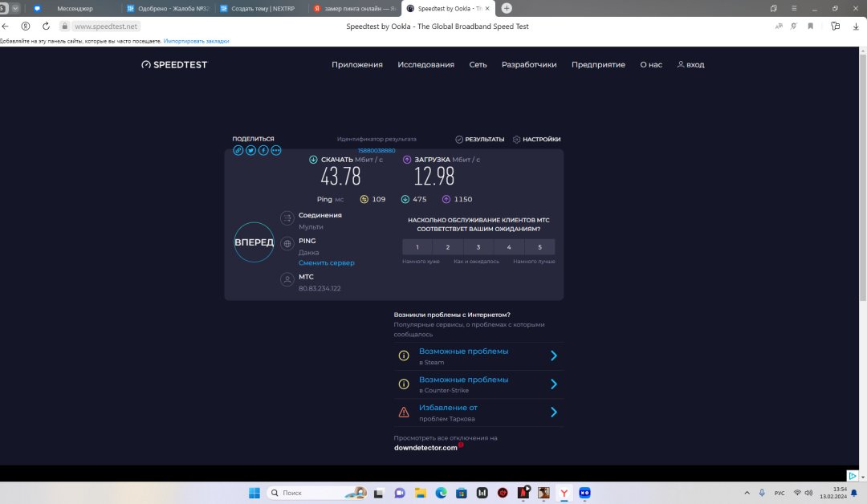Click the page vertical scrollbar

click(862, 177)
